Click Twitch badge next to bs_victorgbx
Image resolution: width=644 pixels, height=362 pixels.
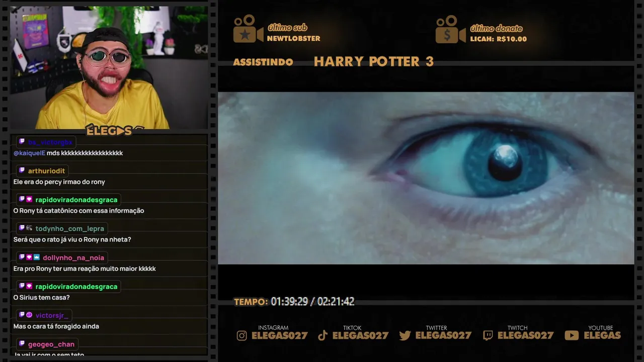pos(22,142)
